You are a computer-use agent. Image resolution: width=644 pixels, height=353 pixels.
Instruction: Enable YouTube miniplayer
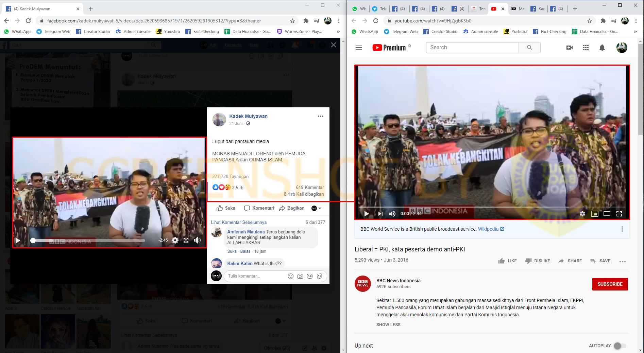click(x=595, y=214)
